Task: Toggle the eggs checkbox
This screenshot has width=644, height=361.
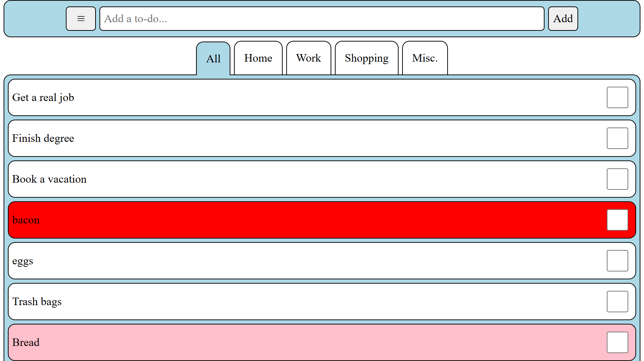Action: pos(617,261)
